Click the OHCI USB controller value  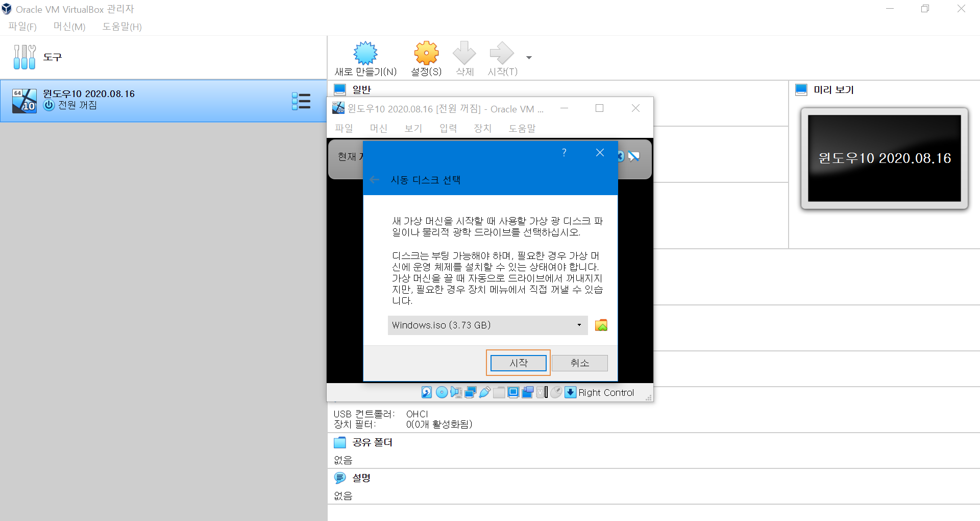coord(417,414)
